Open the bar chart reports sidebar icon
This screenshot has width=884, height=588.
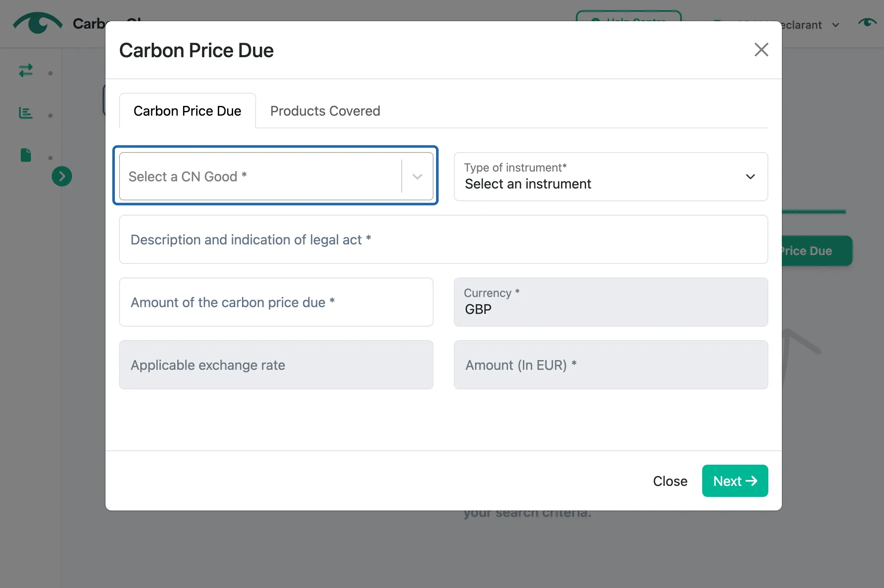click(x=26, y=113)
